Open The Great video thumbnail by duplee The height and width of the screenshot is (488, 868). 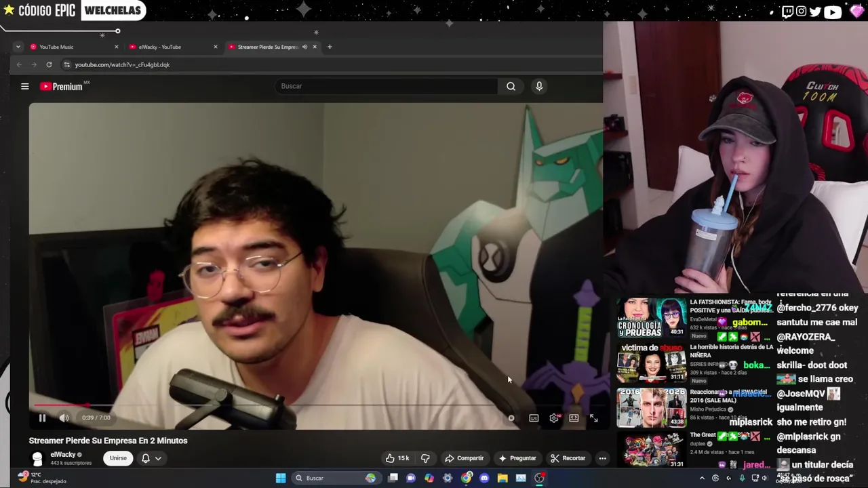tap(652, 449)
